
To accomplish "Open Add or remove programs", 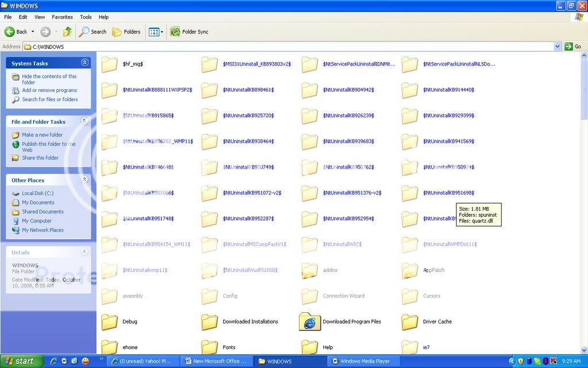I will [x=49, y=90].
